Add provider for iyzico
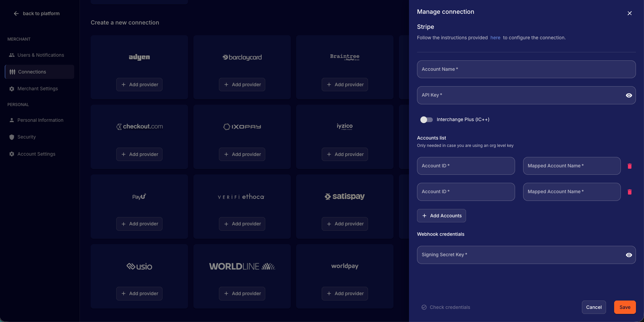This screenshot has height=322, width=644. [x=345, y=154]
